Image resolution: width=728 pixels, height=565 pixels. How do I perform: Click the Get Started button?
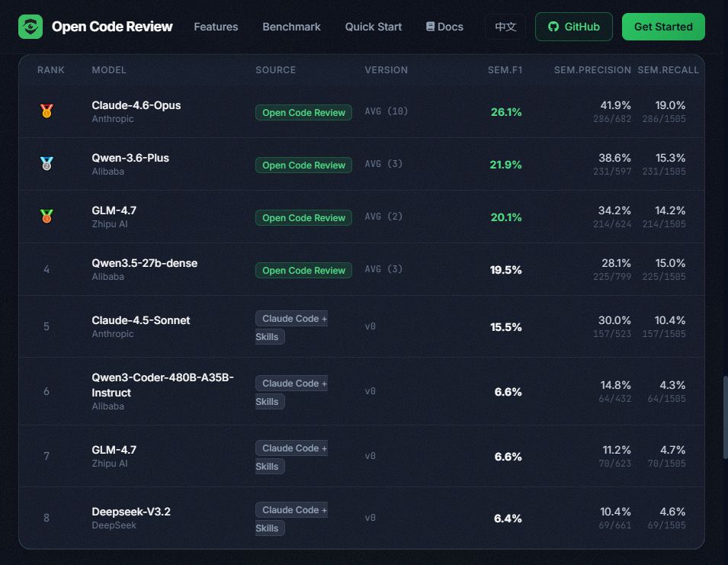point(663,27)
